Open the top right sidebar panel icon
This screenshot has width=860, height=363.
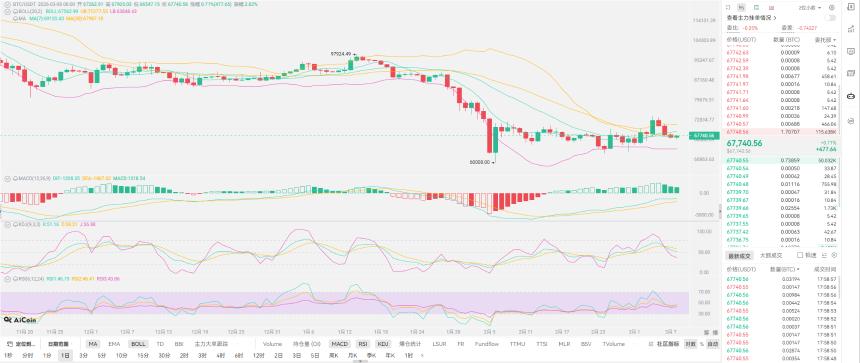[x=851, y=6]
